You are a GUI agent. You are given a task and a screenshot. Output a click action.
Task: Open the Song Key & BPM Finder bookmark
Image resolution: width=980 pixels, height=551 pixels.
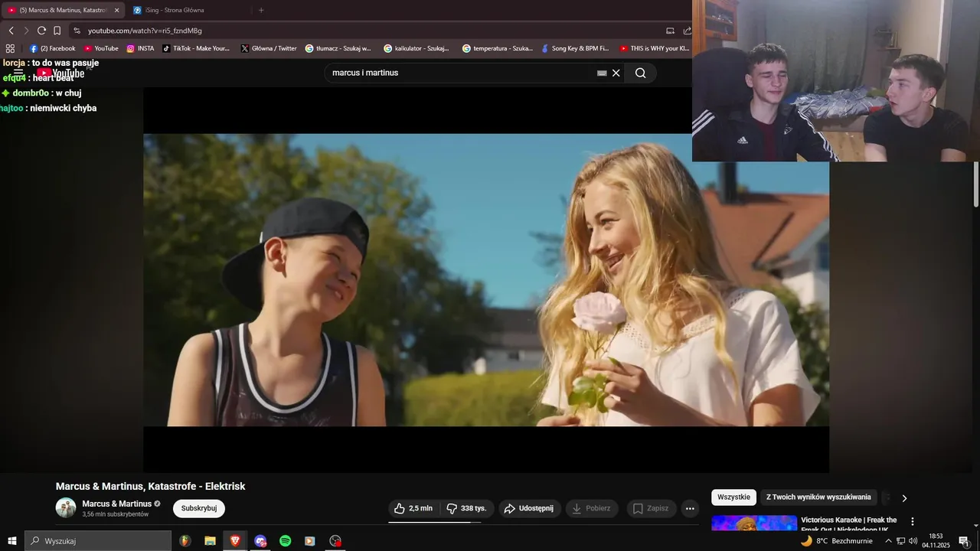pyautogui.click(x=574, y=48)
